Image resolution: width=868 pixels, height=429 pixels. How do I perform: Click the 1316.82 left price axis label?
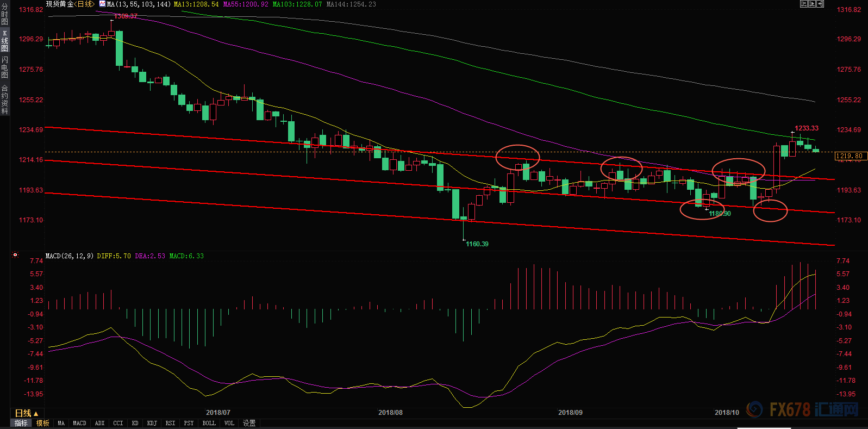point(31,10)
